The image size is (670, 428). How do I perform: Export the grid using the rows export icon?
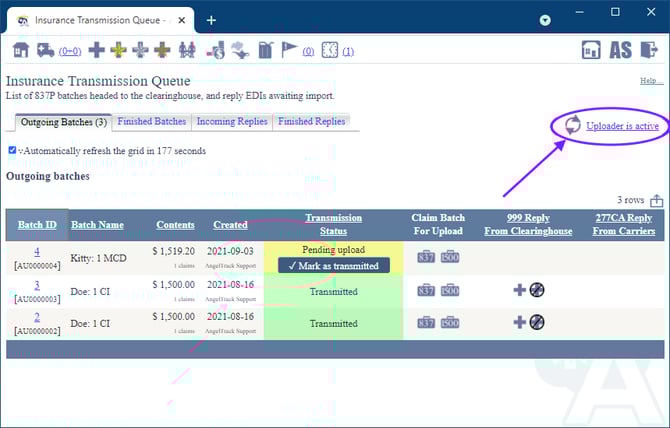tap(656, 200)
